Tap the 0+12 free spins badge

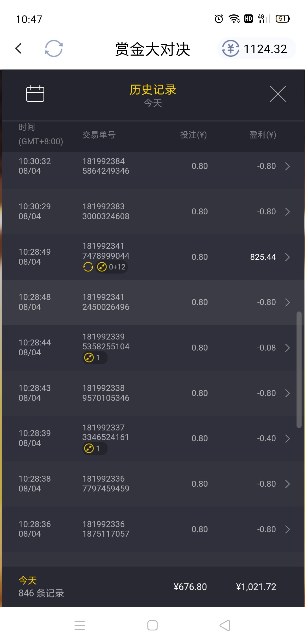(x=112, y=267)
